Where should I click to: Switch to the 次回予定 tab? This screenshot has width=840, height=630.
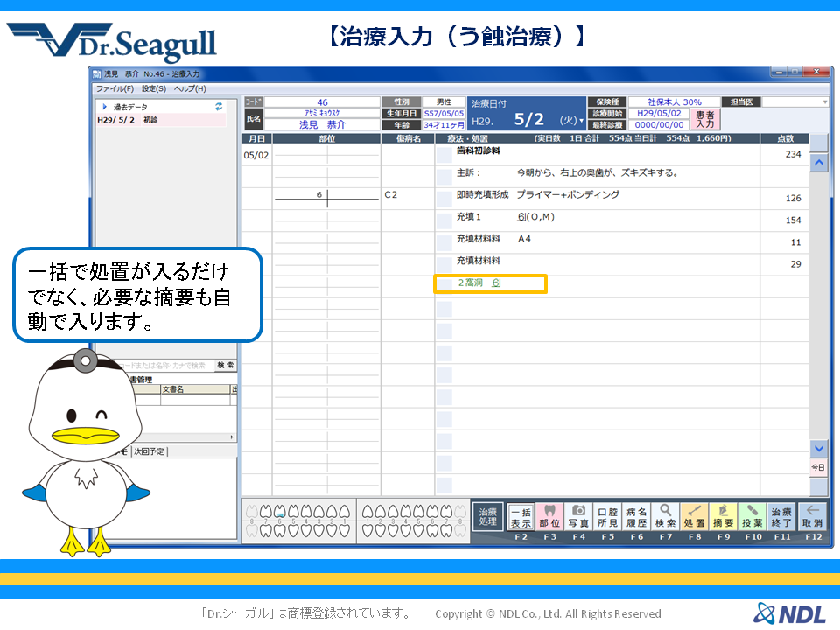tap(150, 451)
